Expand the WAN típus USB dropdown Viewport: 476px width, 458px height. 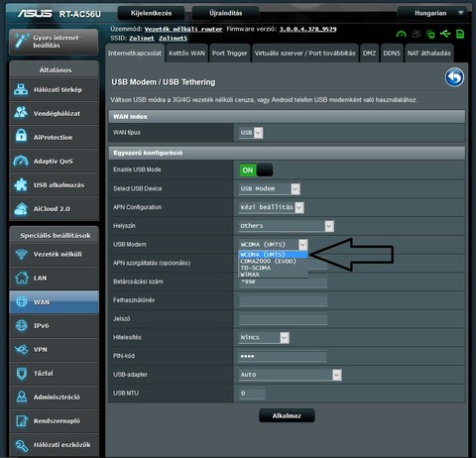(251, 133)
